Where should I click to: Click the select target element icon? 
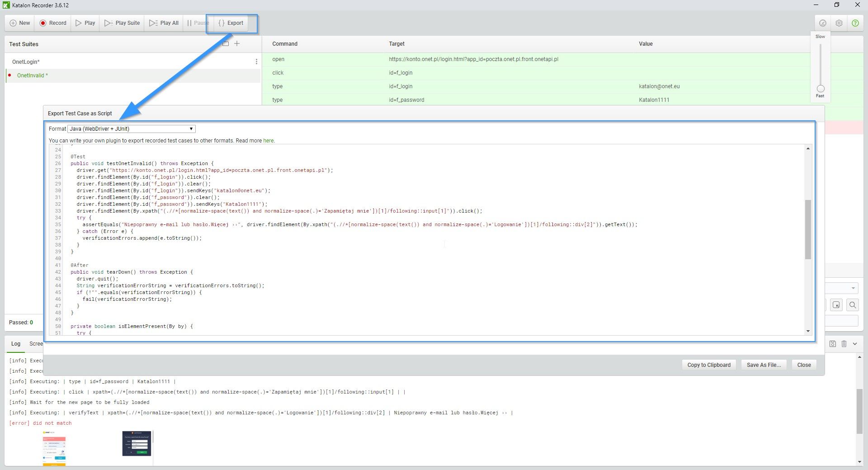click(836, 305)
